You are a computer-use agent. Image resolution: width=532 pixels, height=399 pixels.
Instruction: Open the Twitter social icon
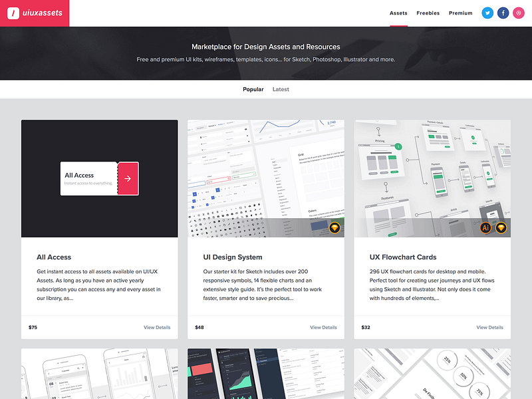[x=487, y=13]
